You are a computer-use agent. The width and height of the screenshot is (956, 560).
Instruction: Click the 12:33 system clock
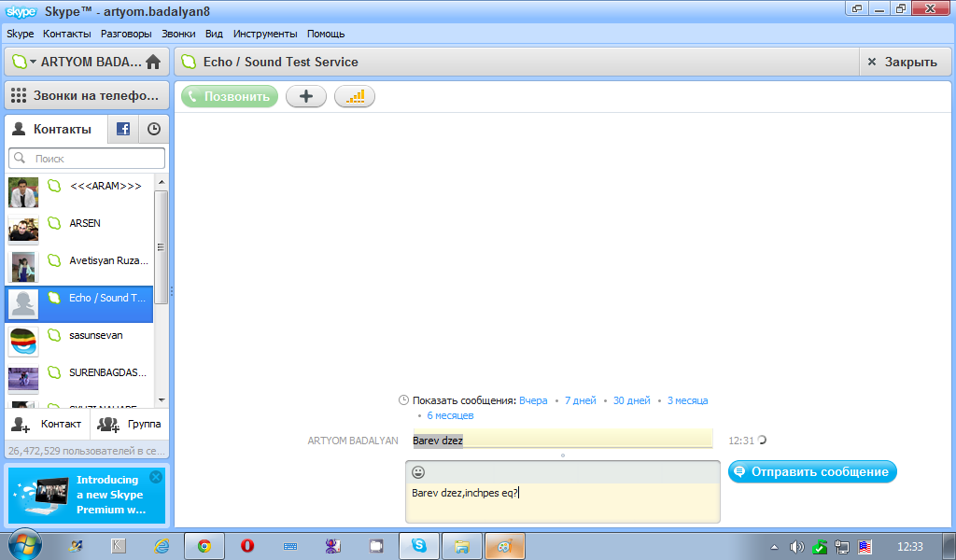click(x=909, y=547)
